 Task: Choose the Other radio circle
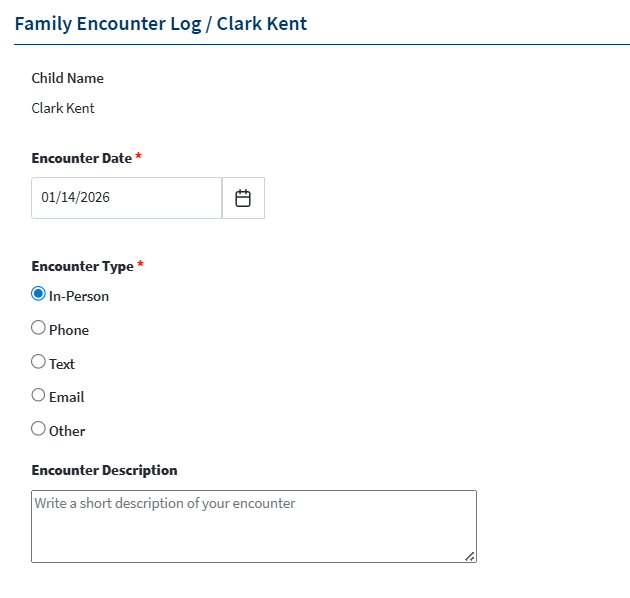[x=38, y=428]
